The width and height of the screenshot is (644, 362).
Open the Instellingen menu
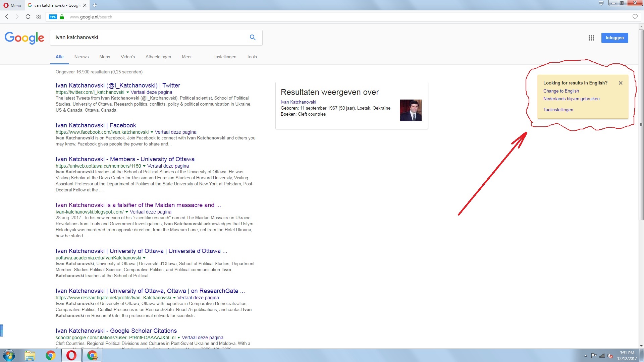click(x=225, y=57)
